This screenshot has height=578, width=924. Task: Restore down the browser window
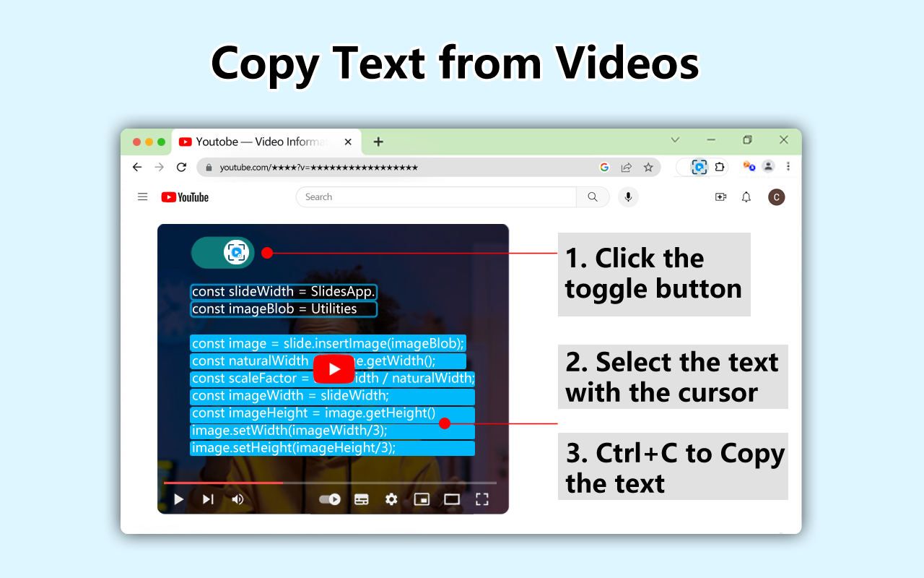click(x=747, y=140)
